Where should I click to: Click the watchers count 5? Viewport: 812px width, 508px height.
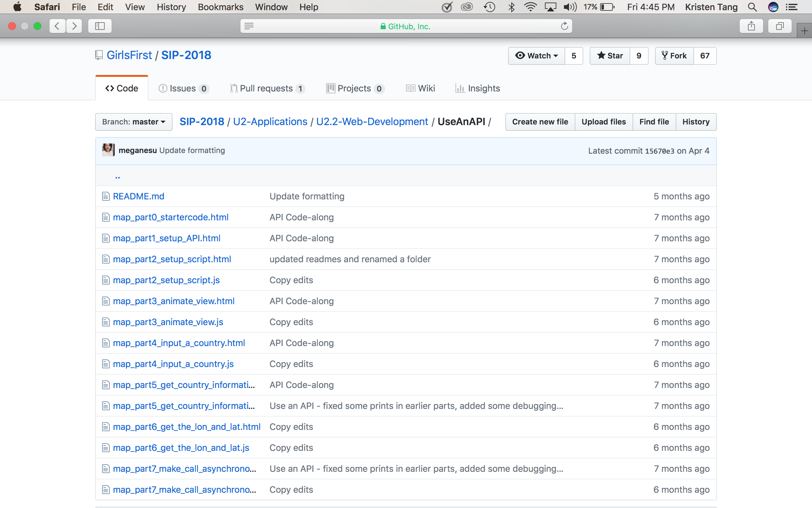pyautogui.click(x=574, y=56)
